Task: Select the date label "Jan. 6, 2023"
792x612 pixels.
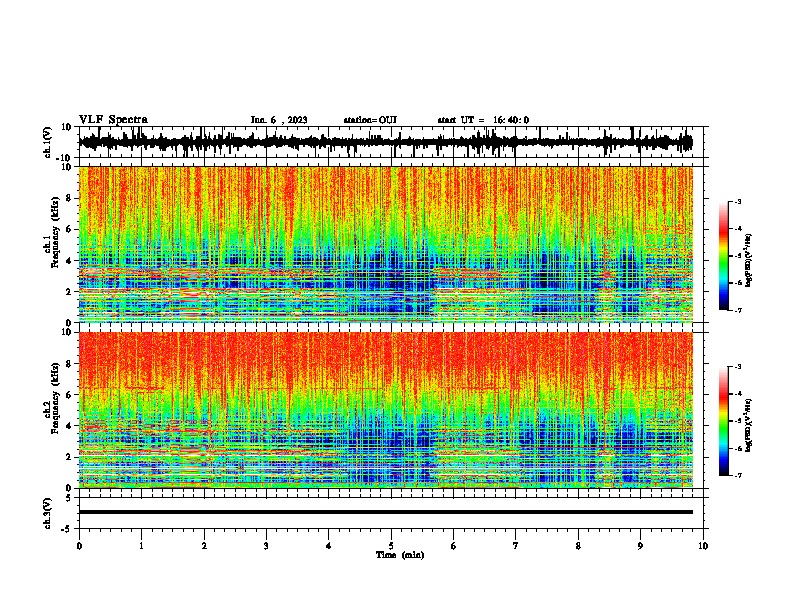Action: pos(279,120)
